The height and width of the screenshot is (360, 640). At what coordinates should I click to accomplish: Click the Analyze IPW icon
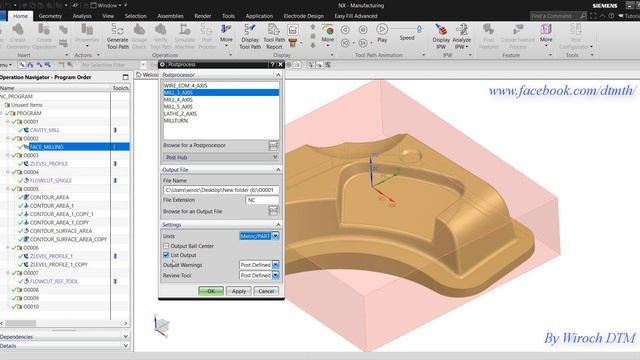coord(462,36)
